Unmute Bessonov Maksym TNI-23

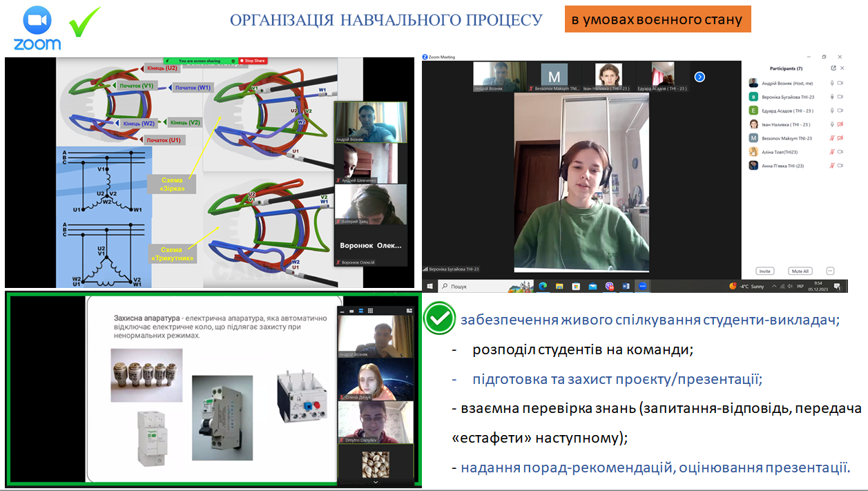tap(831, 138)
